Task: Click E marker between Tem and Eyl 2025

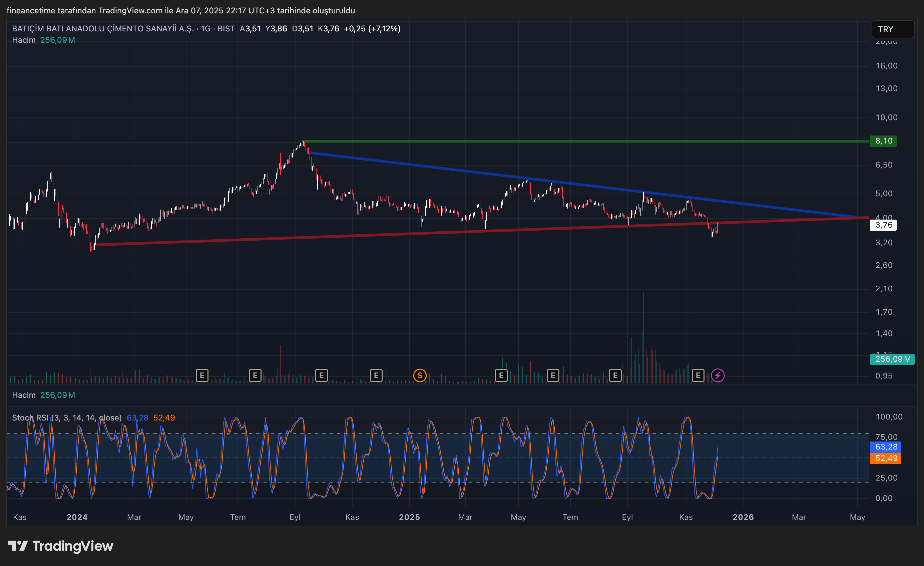Action: click(x=615, y=375)
